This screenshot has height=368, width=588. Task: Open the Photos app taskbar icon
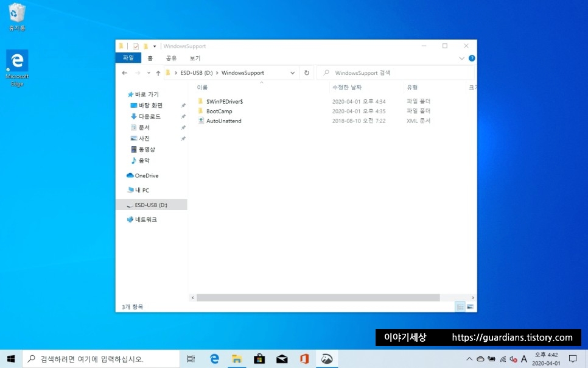[327, 359]
